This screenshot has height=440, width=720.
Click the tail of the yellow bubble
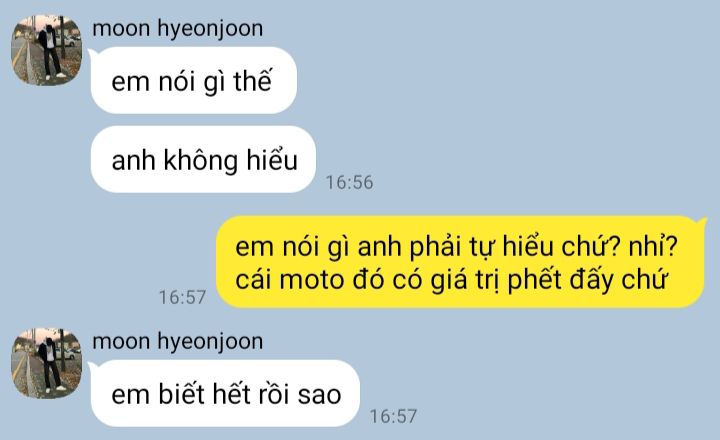pos(702,222)
